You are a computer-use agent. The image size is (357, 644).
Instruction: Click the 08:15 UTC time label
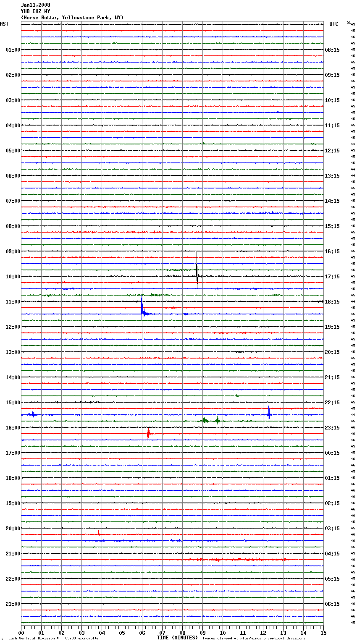(332, 50)
